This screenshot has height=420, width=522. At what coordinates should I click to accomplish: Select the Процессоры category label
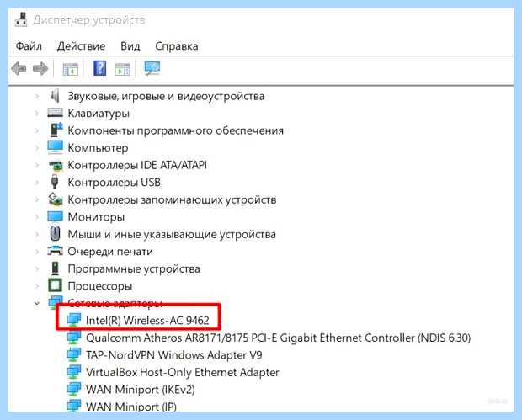[100, 286]
